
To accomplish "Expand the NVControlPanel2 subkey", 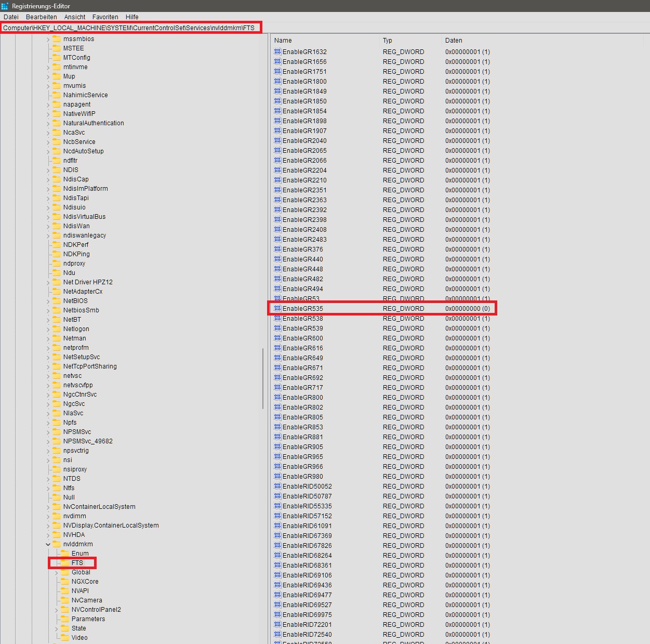I will [57, 610].
